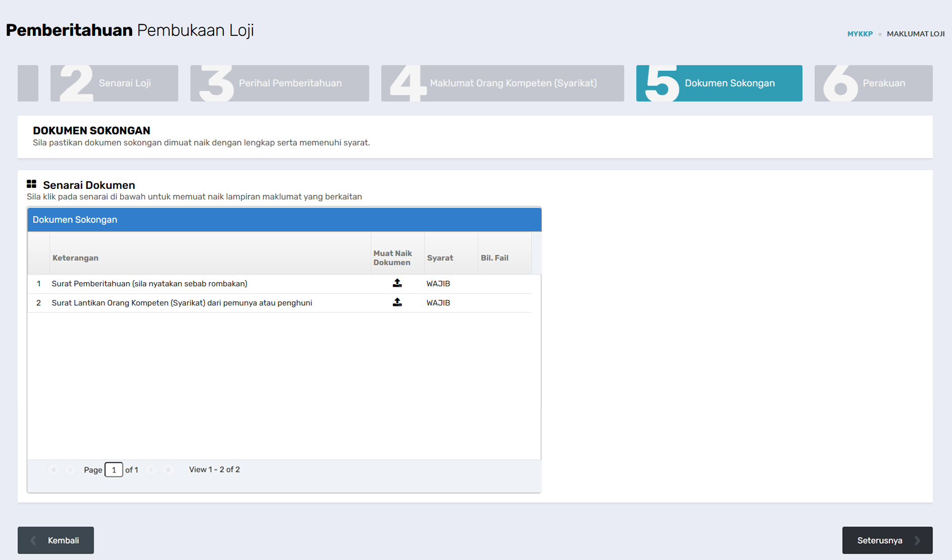The height and width of the screenshot is (560, 952).
Task: Open step 6 Perakuan tab
Action: click(874, 83)
